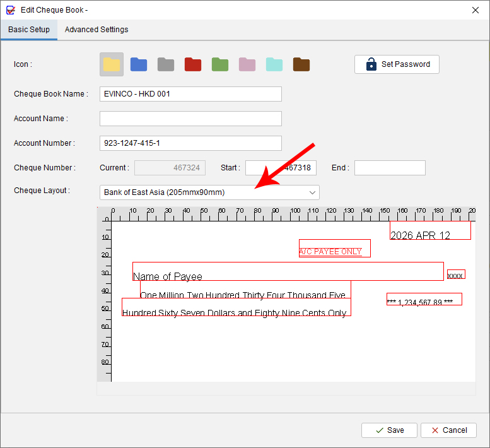Click the Start cheque number field

[x=281, y=168]
